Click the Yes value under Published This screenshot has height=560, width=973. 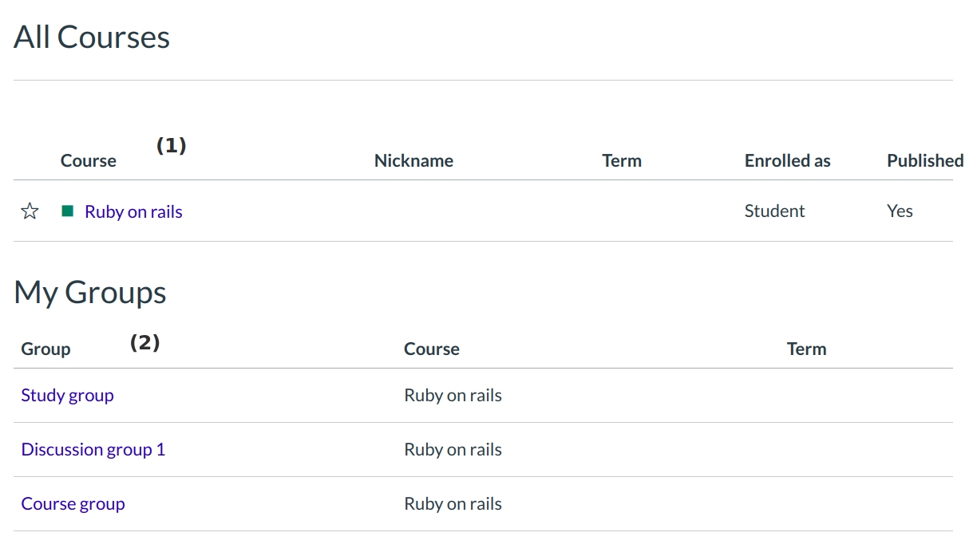900,211
